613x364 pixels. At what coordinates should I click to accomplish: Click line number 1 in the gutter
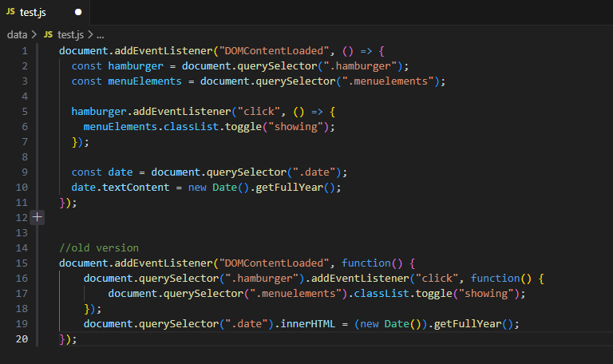click(25, 51)
